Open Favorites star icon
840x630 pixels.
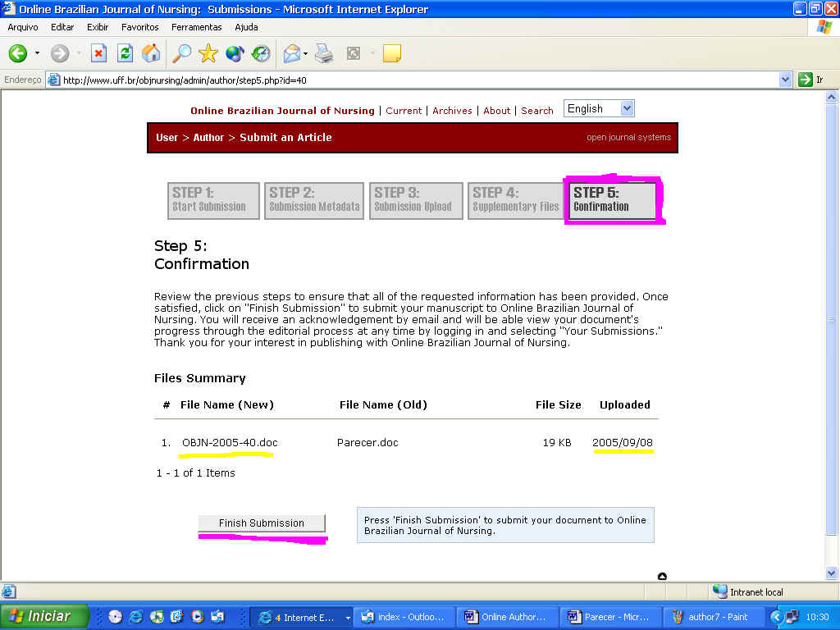pos(208,54)
